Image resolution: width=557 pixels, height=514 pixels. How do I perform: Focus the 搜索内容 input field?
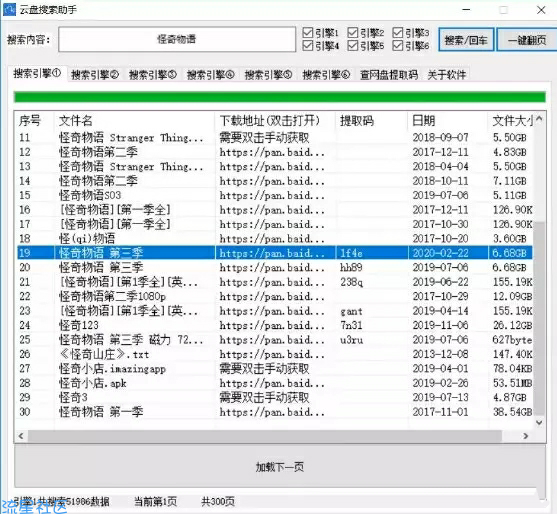pos(177,39)
